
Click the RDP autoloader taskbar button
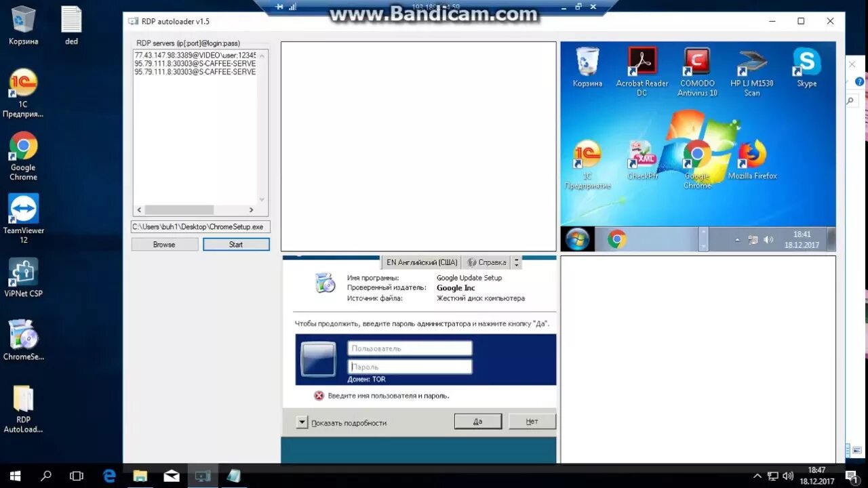pos(202,476)
